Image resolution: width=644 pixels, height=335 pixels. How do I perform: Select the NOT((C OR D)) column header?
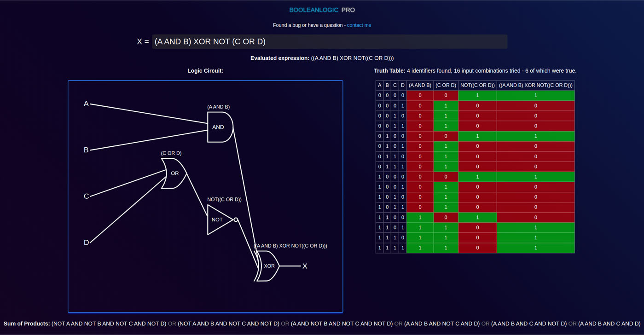pos(477,85)
